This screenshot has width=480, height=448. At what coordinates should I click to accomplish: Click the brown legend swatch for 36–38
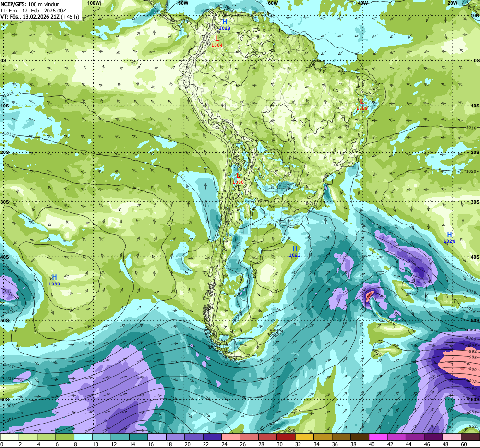[341, 437]
